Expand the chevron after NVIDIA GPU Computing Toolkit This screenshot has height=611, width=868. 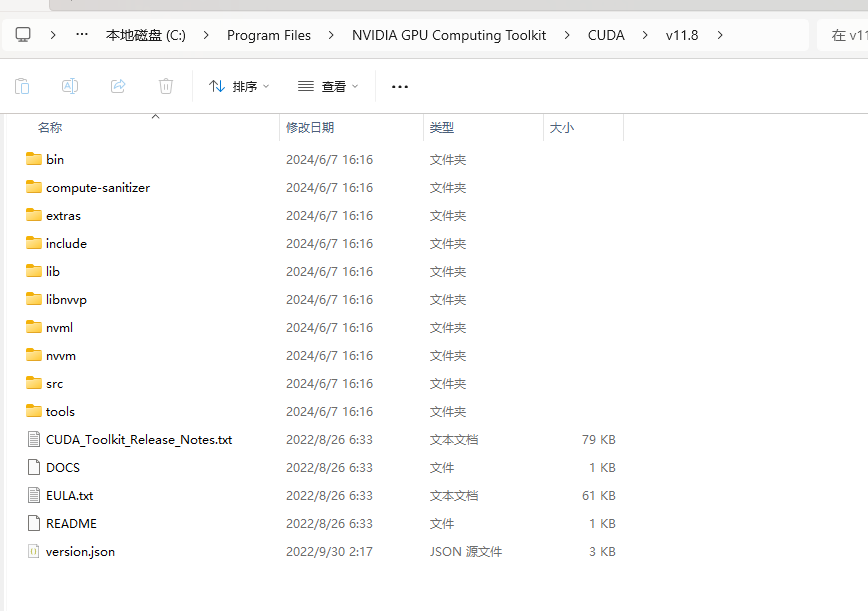567,35
